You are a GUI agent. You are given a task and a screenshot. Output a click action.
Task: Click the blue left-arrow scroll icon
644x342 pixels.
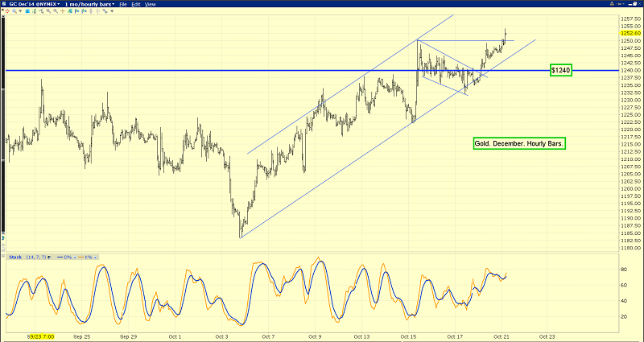point(76,11)
